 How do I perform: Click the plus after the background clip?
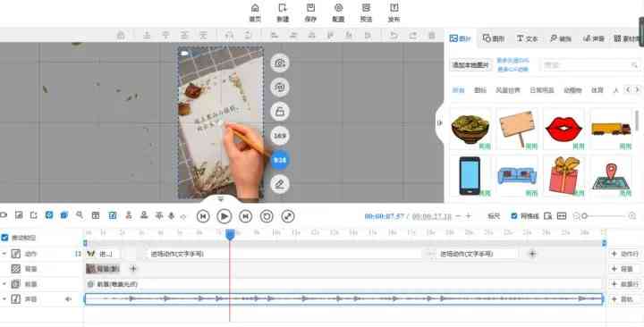132,269
